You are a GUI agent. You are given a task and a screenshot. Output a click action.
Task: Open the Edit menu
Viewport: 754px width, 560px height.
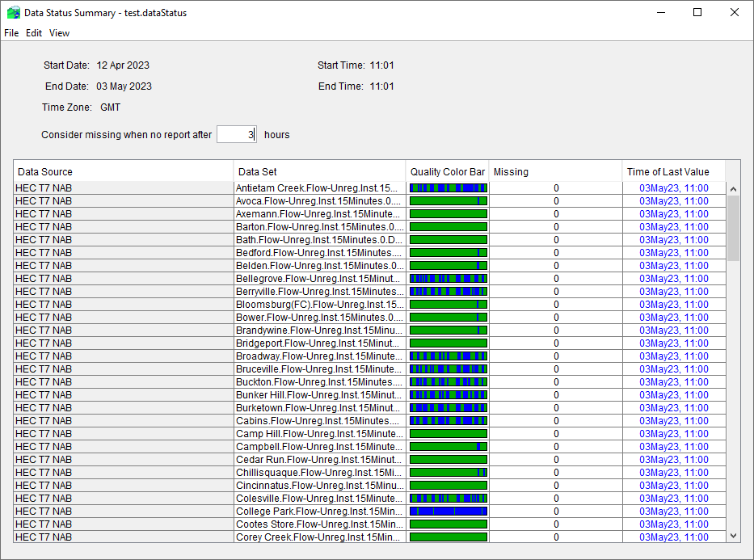click(34, 33)
